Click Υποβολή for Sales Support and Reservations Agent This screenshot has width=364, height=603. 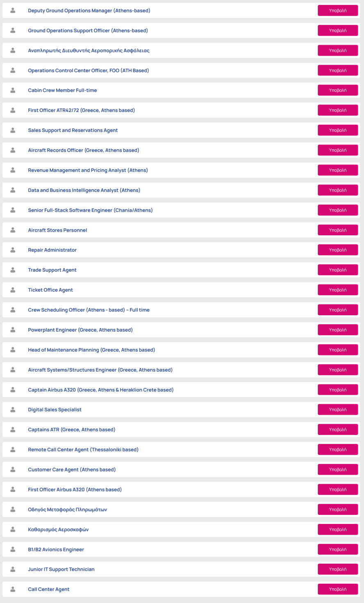tap(338, 130)
